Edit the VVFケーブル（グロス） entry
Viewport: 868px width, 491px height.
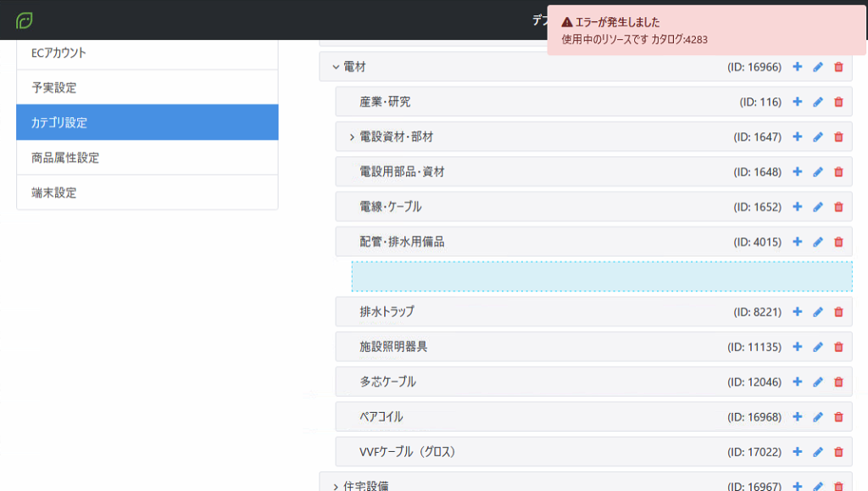[818, 452]
